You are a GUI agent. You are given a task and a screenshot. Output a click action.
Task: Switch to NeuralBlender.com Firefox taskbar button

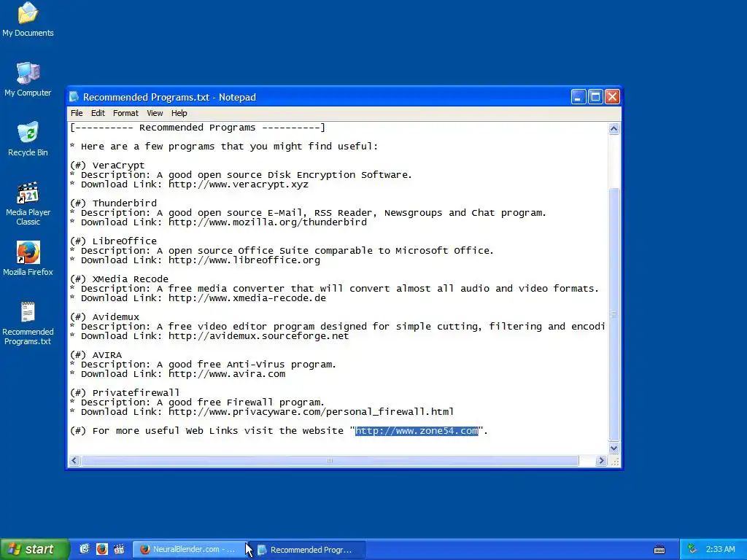[x=190, y=549]
